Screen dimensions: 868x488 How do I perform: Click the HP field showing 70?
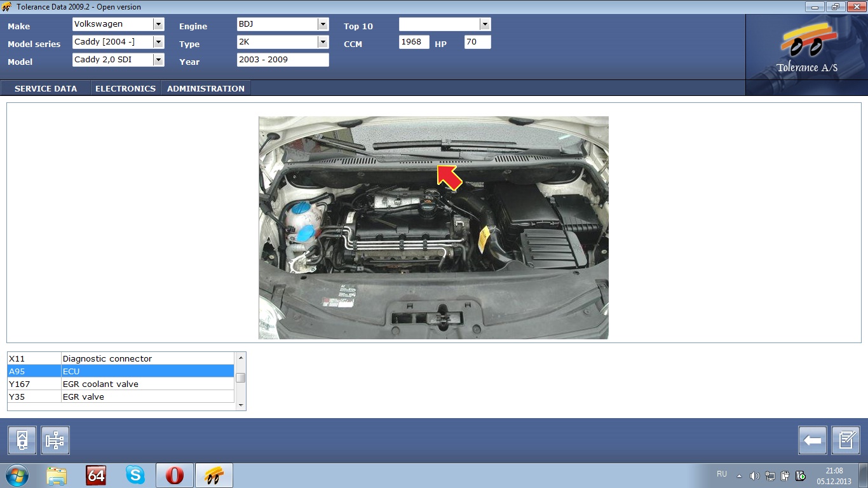[478, 42]
